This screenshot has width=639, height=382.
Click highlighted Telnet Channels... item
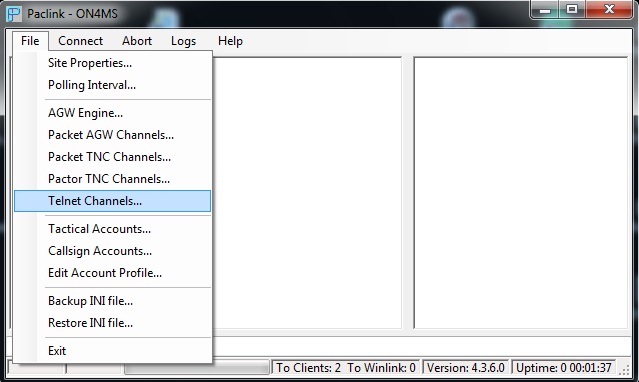pos(112,201)
